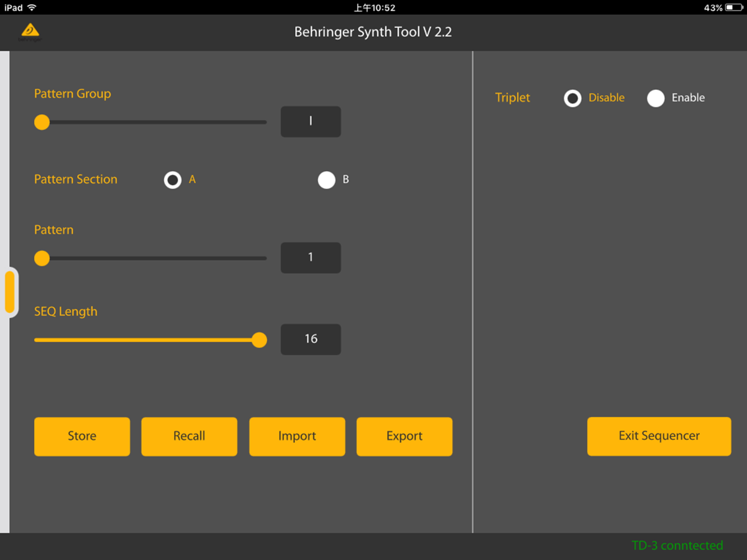Open the orange side drawer handle

pos(10,292)
